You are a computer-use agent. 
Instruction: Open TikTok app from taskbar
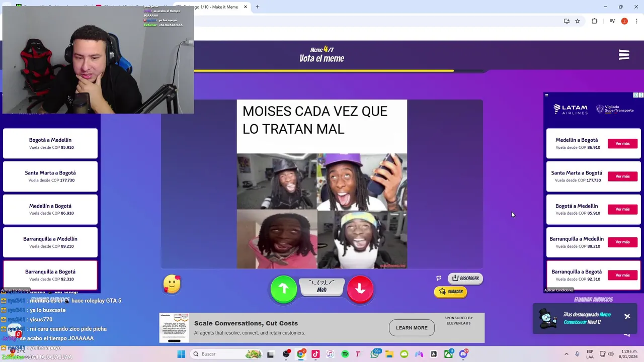[315, 354]
